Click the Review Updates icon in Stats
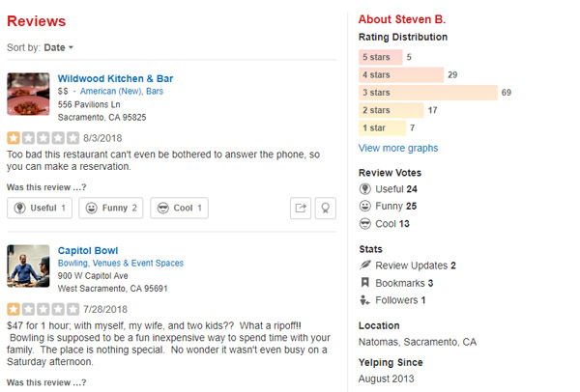 [x=365, y=266]
